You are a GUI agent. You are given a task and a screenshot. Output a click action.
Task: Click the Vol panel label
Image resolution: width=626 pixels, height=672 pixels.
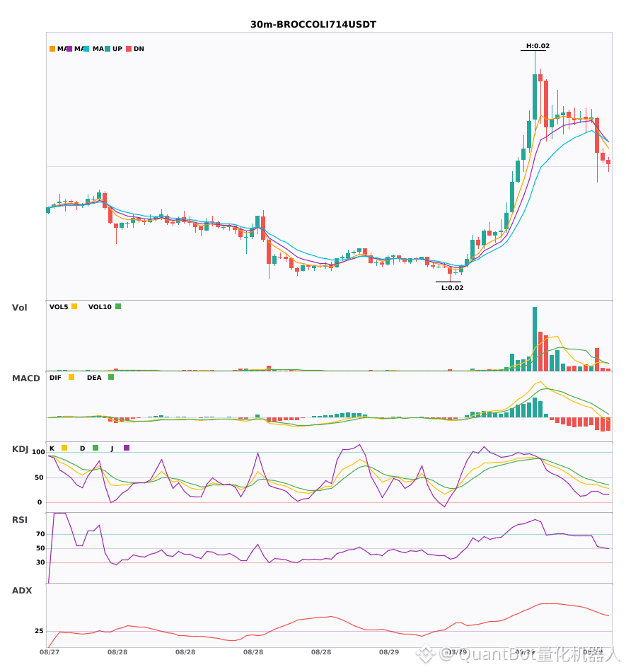(19, 307)
